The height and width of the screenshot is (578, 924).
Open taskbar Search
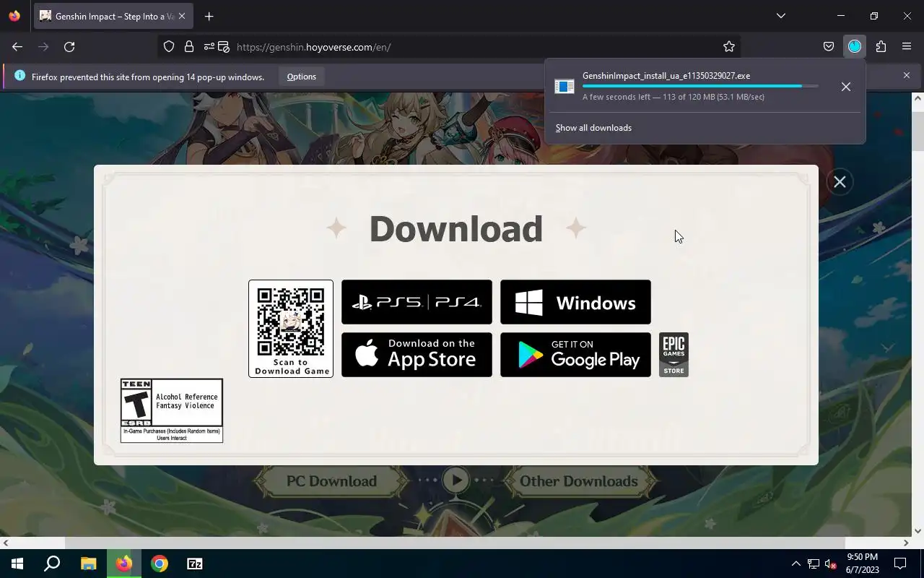pyautogui.click(x=52, y=564)
